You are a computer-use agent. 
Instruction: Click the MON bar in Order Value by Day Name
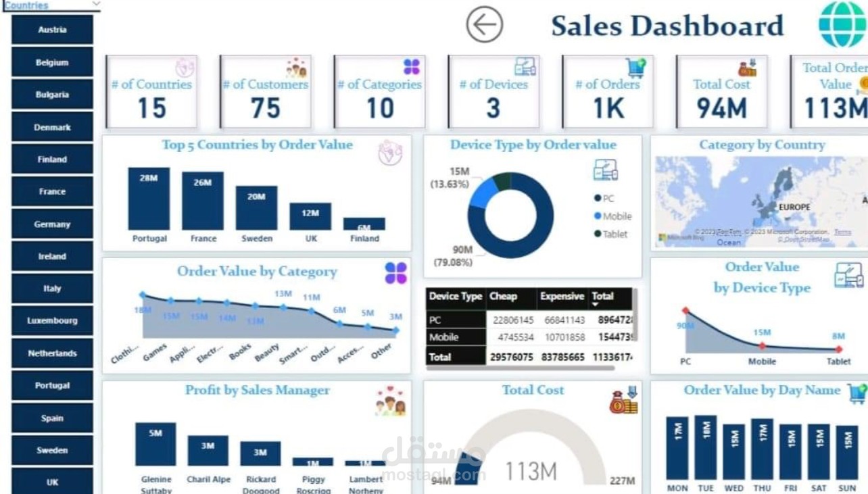[x=677, y=448]
